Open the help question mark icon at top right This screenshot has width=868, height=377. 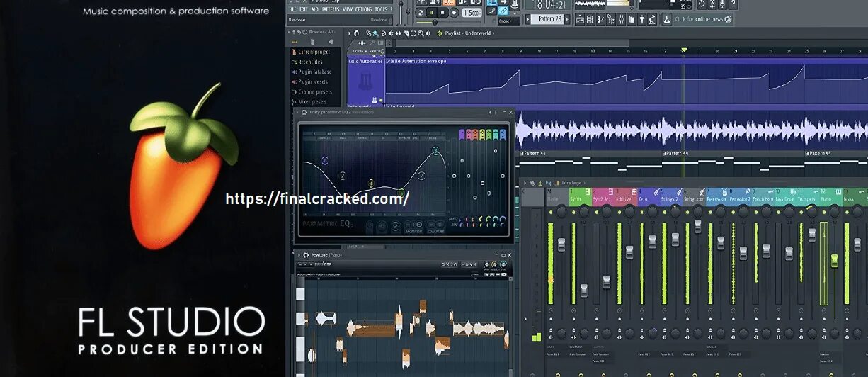coord(733,4)
